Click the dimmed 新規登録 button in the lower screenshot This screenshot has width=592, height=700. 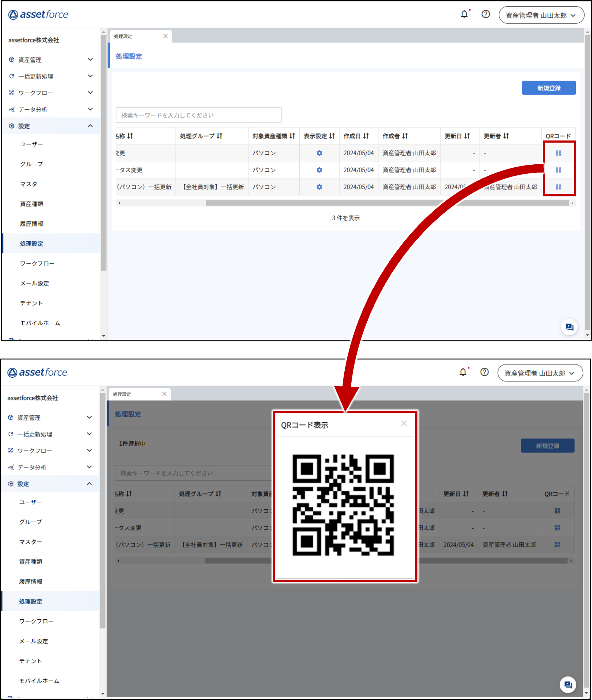pyautogui.click(x=548, y=446)
